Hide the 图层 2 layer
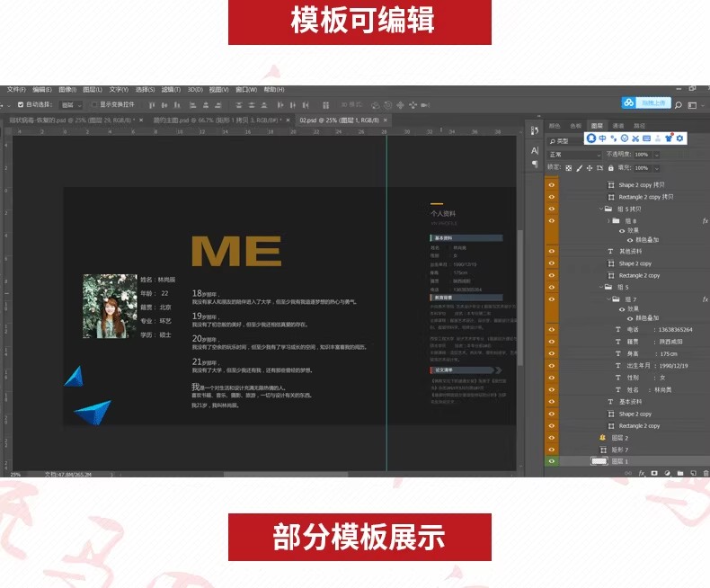The image size is (710, 588). pyautogui.click(x=552, y=438)
